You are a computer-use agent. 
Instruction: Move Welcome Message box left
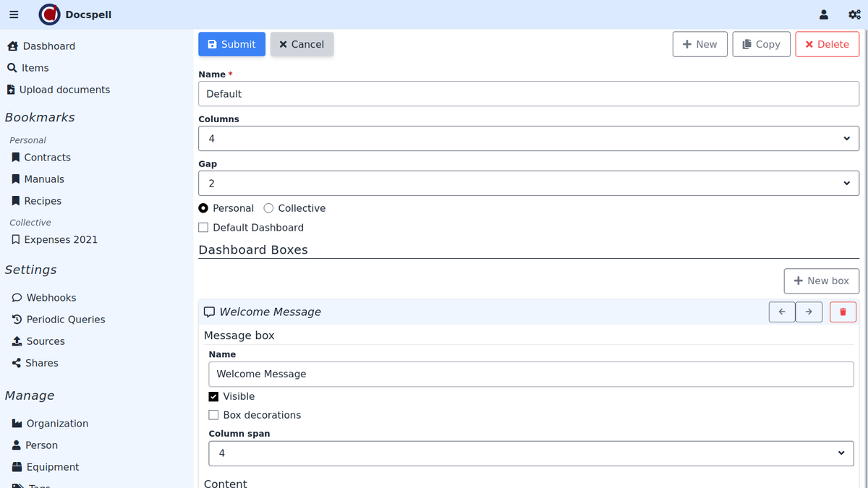(782, 312)
